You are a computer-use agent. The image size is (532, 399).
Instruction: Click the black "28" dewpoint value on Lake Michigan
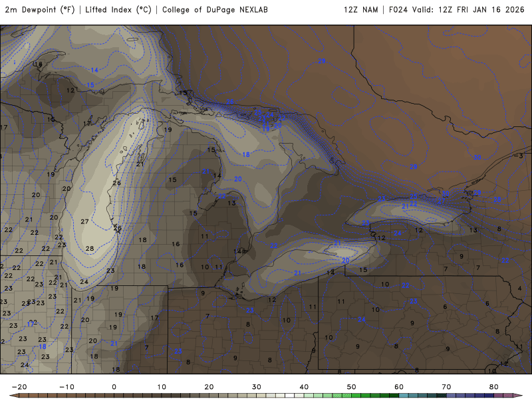click(x=90, y=248)
